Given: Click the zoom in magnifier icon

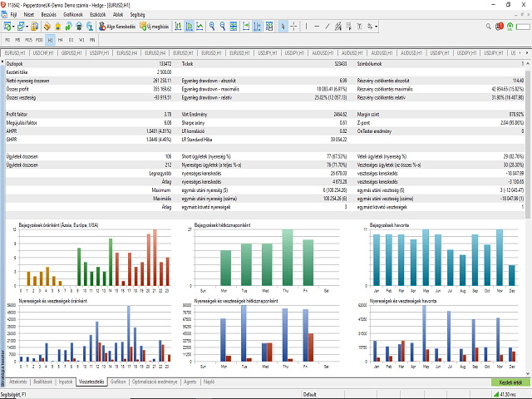Looking at the screenshot, I should click(213, 27).
